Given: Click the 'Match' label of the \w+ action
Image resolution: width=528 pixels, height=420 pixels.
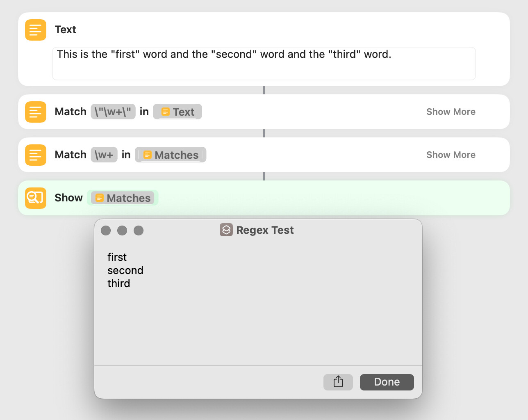Looking at the screenshot, I should tap(71, 155).
